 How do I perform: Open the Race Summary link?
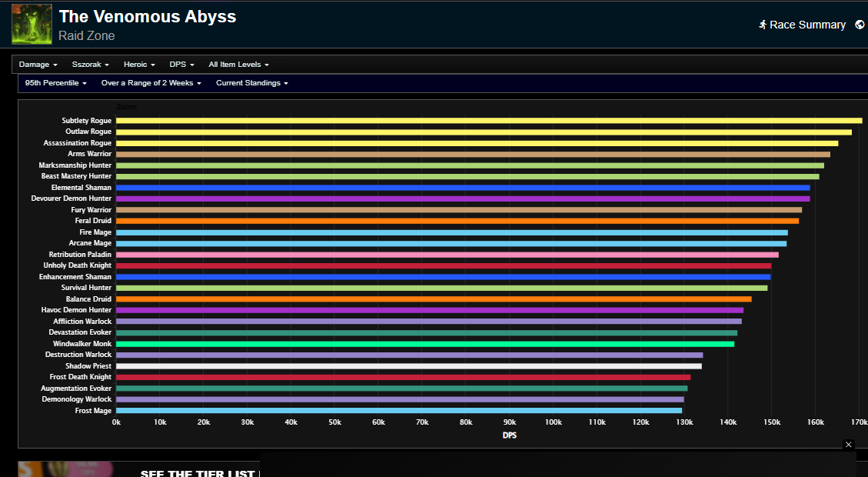tap(807, 25)
